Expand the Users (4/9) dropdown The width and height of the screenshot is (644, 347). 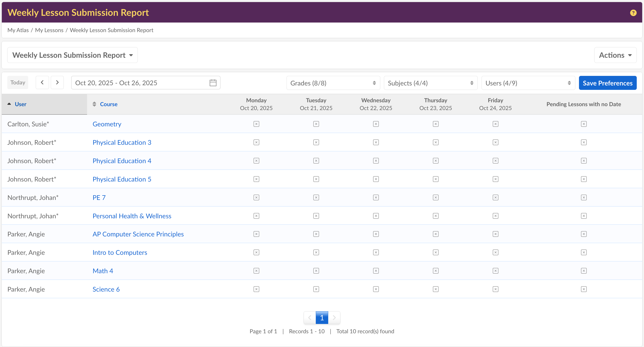tap(528, 83)
